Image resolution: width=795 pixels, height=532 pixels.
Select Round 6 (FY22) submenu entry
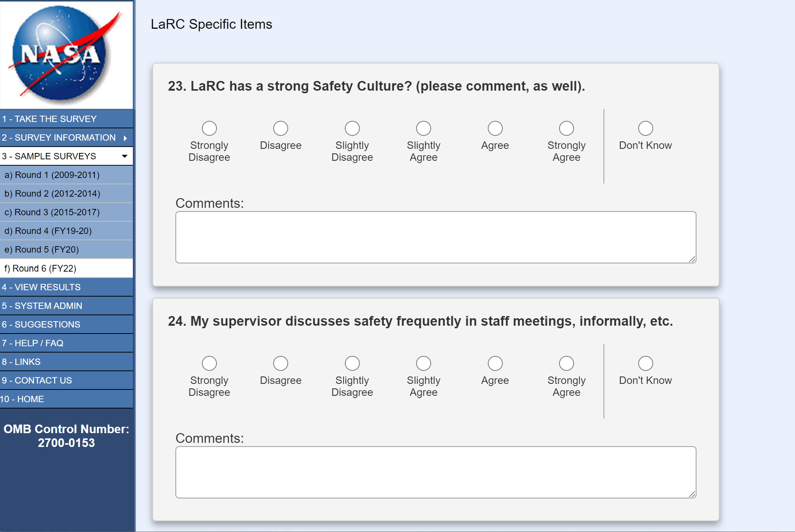pos(40,269)
